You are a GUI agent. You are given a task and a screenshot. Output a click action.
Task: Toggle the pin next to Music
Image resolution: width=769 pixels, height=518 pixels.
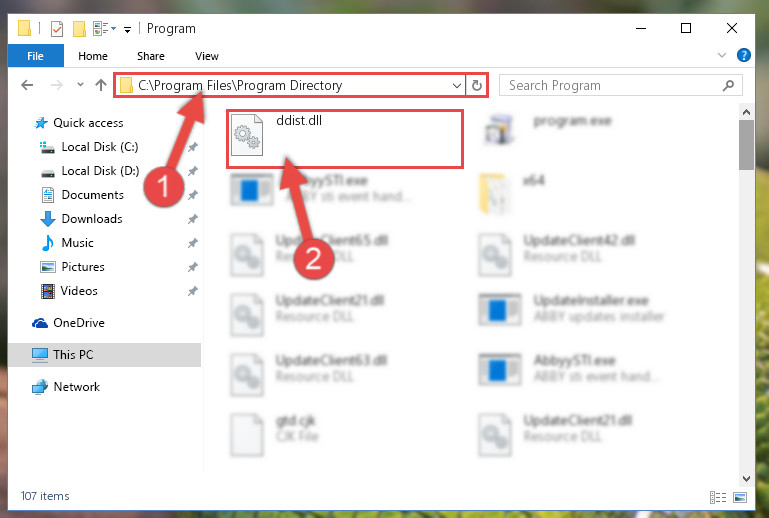pos(192,243)
